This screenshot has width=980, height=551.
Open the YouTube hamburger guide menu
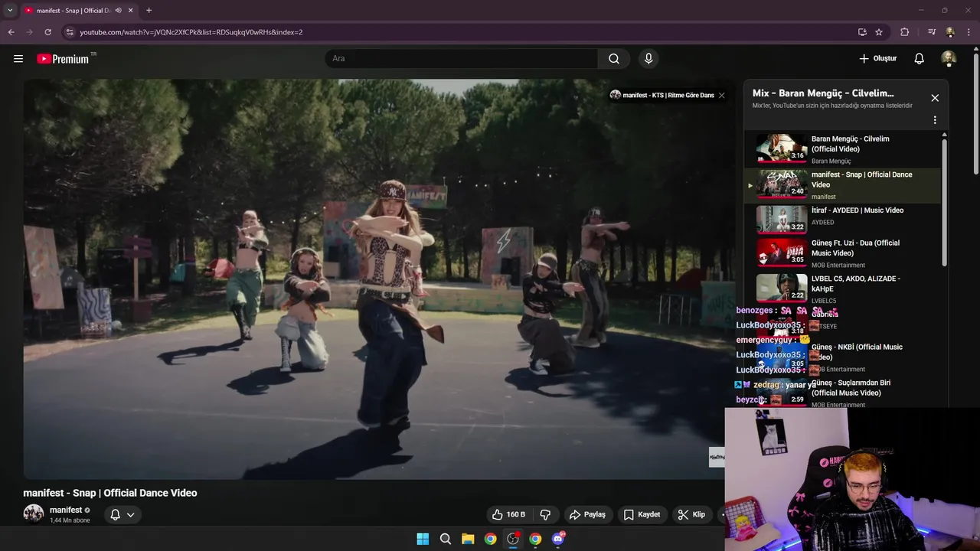tap(18, 59)
